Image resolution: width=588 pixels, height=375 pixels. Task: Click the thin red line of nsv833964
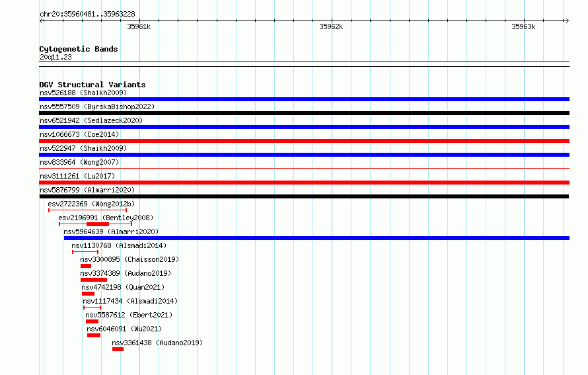[304, 169]
